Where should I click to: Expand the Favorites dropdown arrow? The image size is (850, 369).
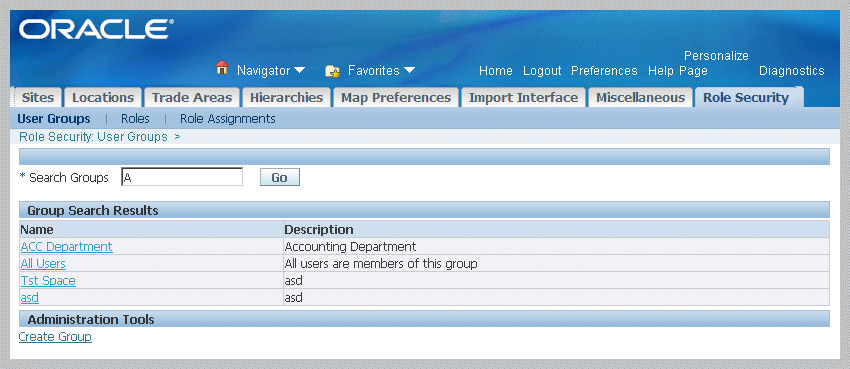(x=409, y=70)
